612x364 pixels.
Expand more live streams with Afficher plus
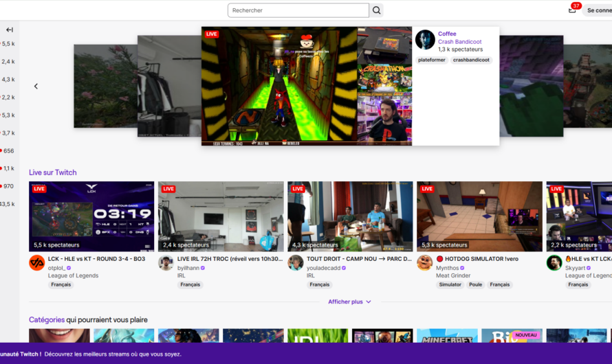coord(349,302)
